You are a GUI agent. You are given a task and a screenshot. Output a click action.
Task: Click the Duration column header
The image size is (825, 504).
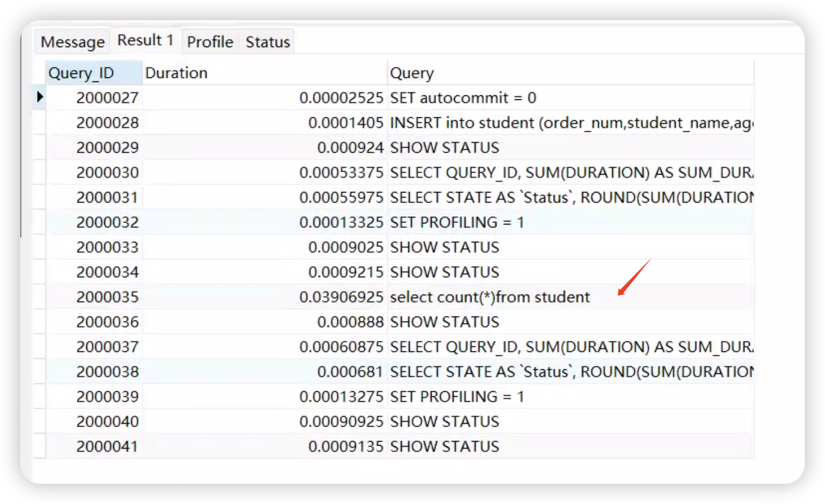(264, 73)
